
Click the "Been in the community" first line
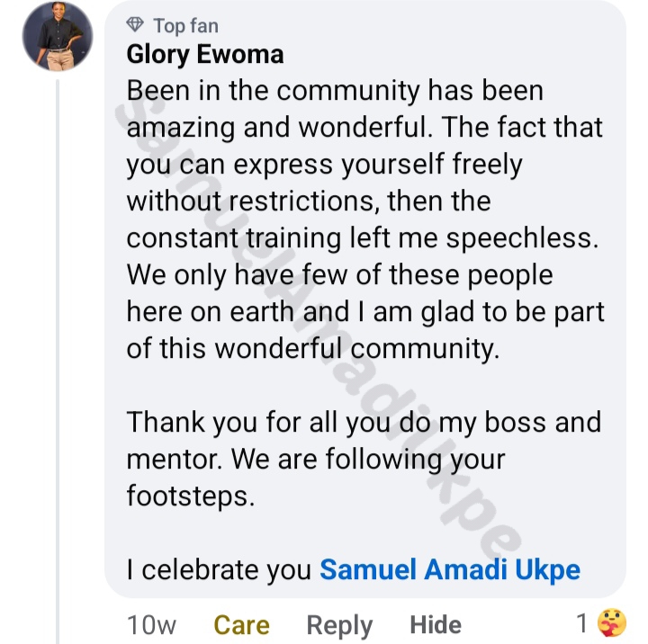[335, 92]
